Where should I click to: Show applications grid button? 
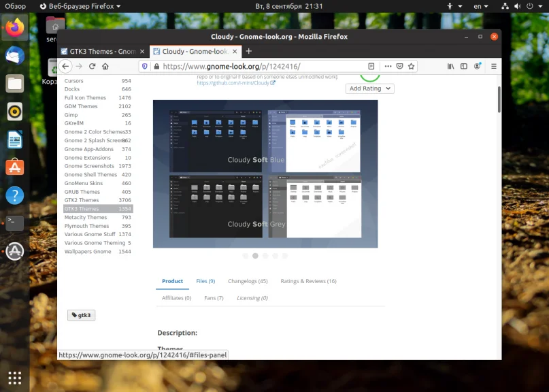tap(15, 378)
